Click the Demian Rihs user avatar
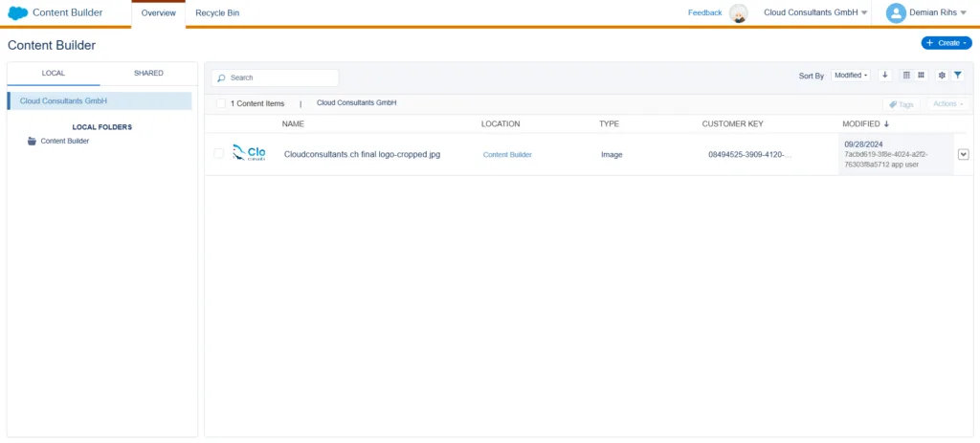 point(896,13)
